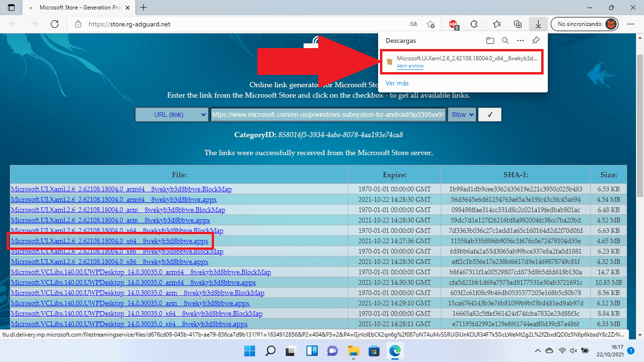644x362 pixels.
Task: Download the VCLibs x64 appx link
Action: coord(129,324)
